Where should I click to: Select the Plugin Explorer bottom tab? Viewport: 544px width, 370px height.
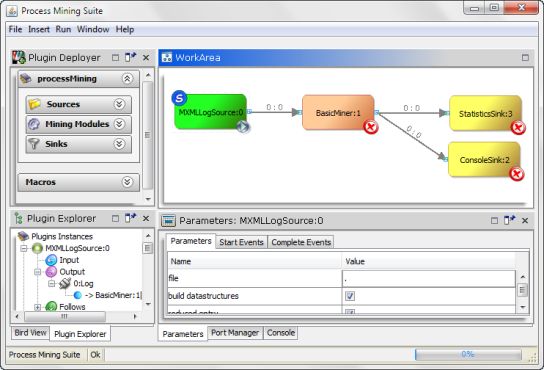pyautogui.click(x=80, y=334)
